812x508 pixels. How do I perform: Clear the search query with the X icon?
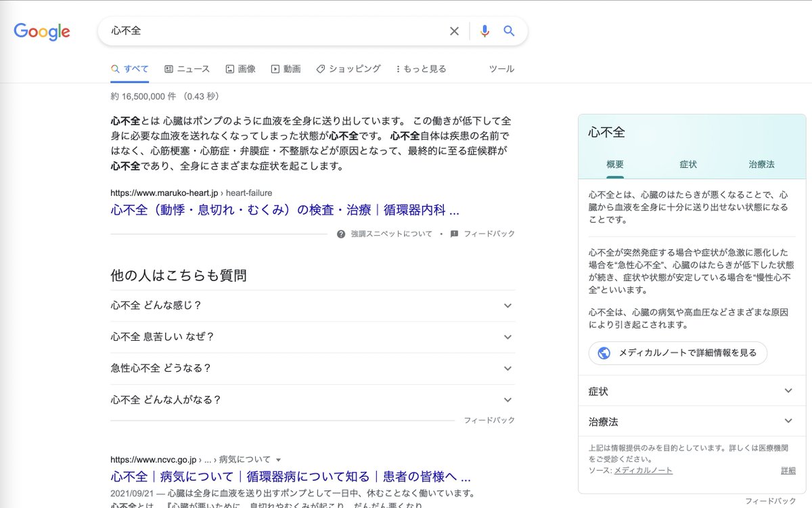click(x=454, y=30)
